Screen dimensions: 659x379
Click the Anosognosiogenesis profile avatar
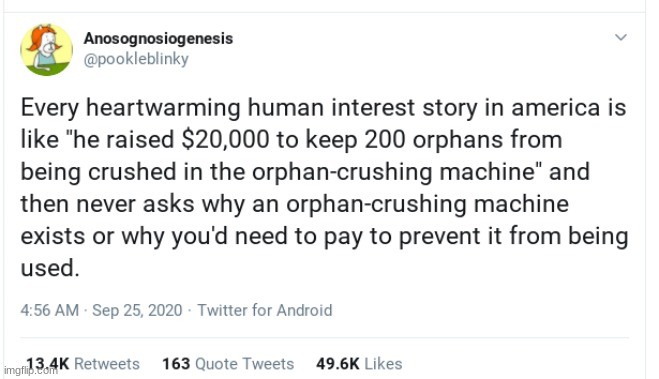[x=46, y=50]
